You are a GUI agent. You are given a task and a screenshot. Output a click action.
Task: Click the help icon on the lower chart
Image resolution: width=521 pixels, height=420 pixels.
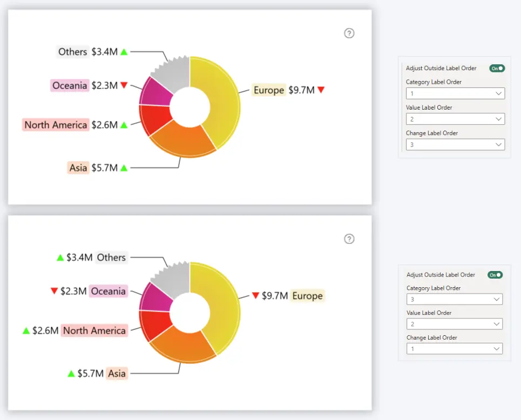pyautogui.click(x=349, y=239)
